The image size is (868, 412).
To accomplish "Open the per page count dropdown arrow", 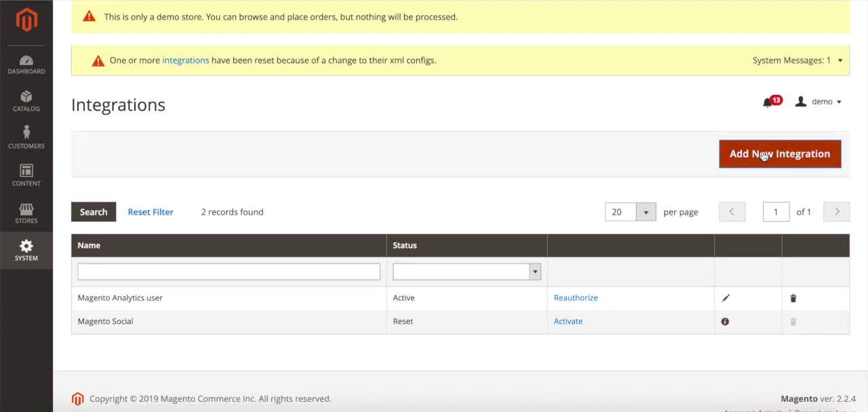I will pos(646,212).
